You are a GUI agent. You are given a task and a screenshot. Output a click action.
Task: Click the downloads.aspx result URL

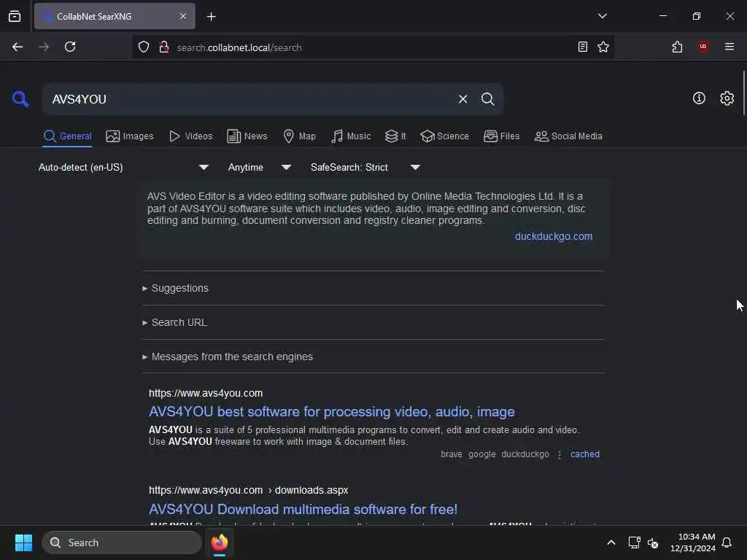pos(248,491)
